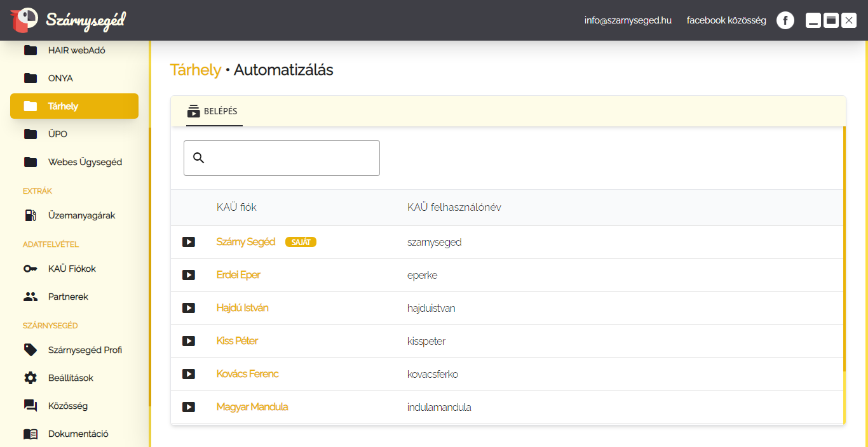Sort by KAÜ felhasználónév column header
The width and height of the screenshot is (868, 447).
(x=454, y=208)
